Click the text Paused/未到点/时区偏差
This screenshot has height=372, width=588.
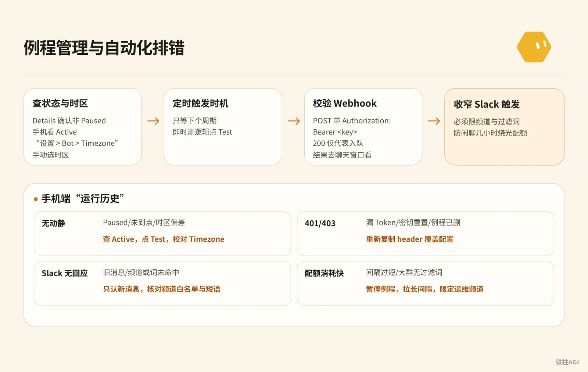coord(144,223)
